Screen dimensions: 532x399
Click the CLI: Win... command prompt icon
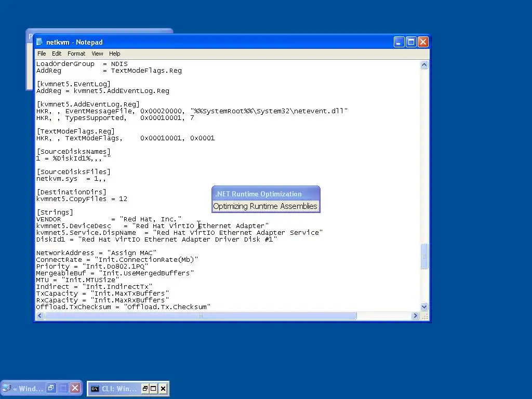(95, 389)
